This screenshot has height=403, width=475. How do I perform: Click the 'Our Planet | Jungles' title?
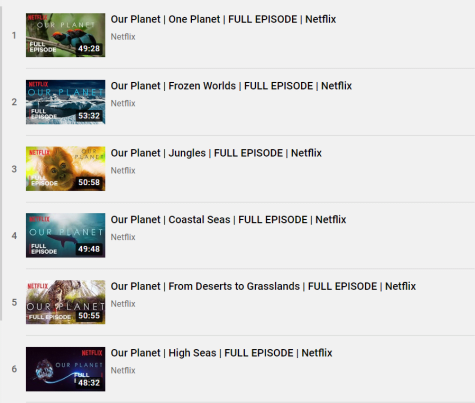[x=216, y=153]
